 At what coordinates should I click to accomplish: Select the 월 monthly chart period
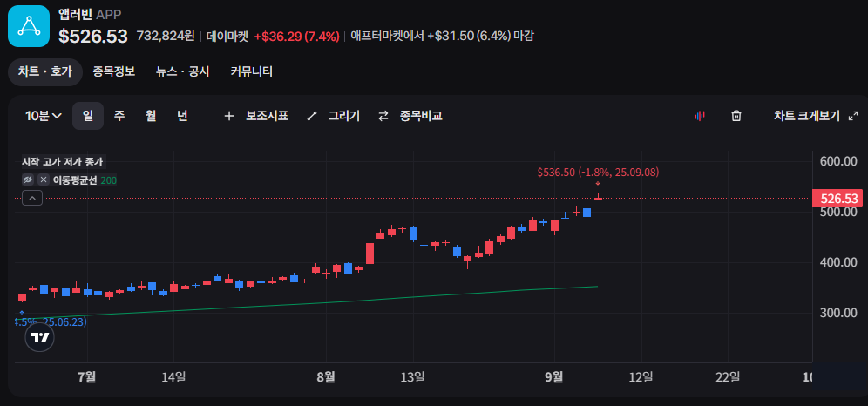[151, 116]
